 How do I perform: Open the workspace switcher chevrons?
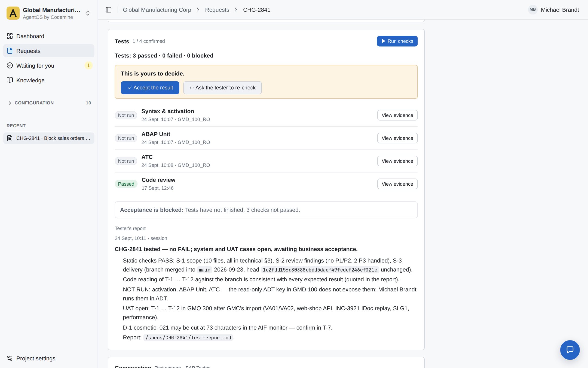88,13
